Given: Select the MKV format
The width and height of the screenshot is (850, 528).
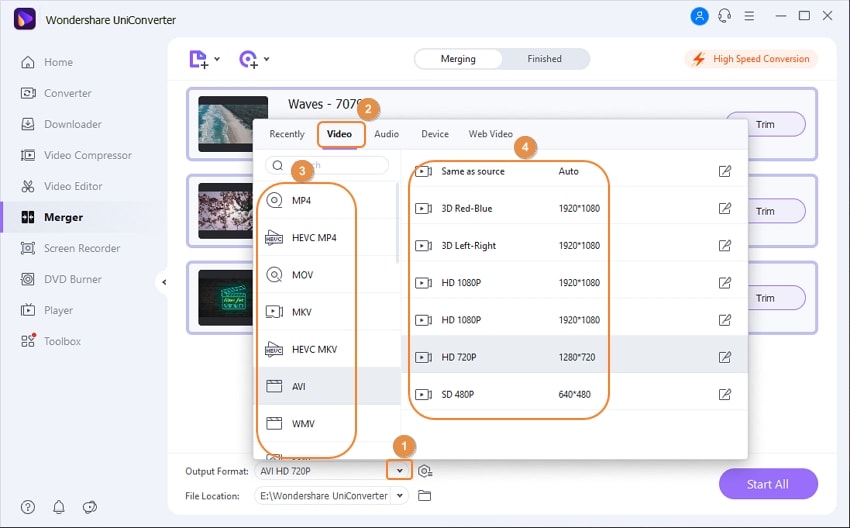Looking at the screenshot, I should 327,312.
